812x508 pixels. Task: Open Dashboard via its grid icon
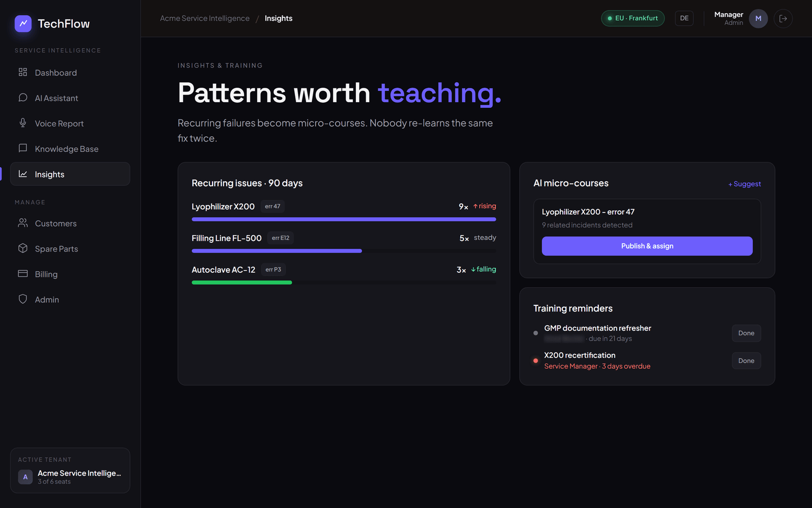point(23,72)
